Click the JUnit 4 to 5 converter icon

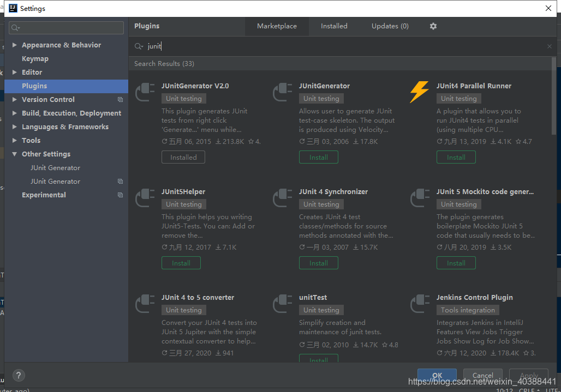tap(145, 304)
